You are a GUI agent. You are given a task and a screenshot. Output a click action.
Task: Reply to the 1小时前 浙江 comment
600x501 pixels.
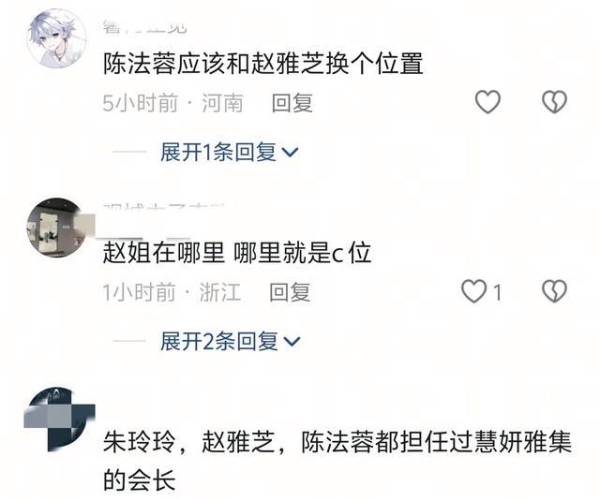(290, 292)
